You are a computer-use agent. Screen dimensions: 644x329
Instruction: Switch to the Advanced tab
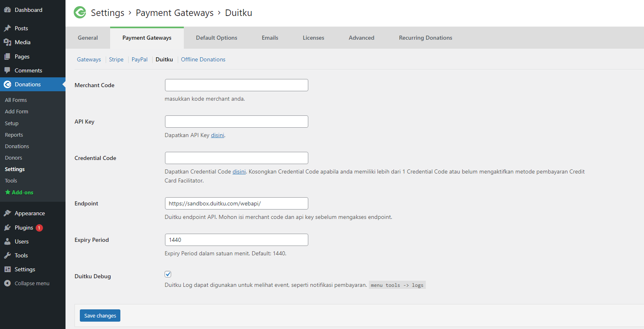tap(362, 38)
